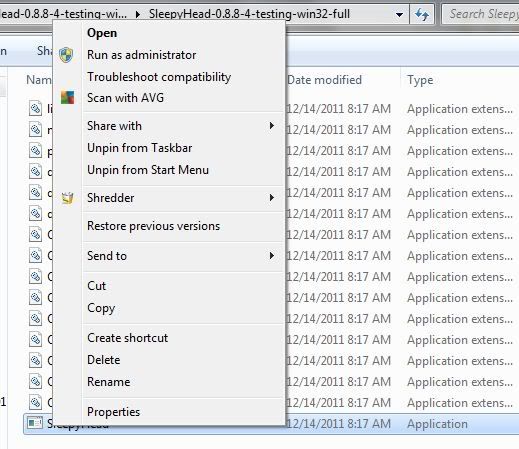Click the breadcrumb arrow between the folder names
The height and width of the screenshot is (449, 519).
tap(138, 14)
